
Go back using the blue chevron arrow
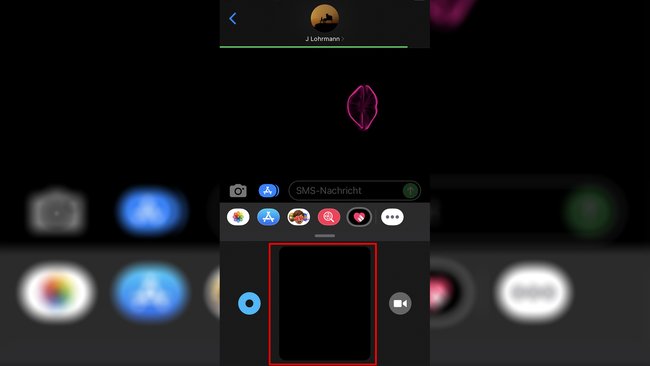click(x=233, y=18)
